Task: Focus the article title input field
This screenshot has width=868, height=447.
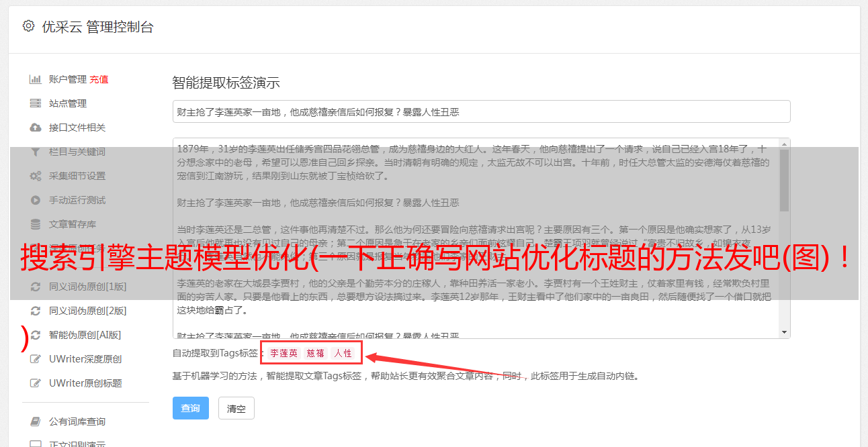Action: 481,111
